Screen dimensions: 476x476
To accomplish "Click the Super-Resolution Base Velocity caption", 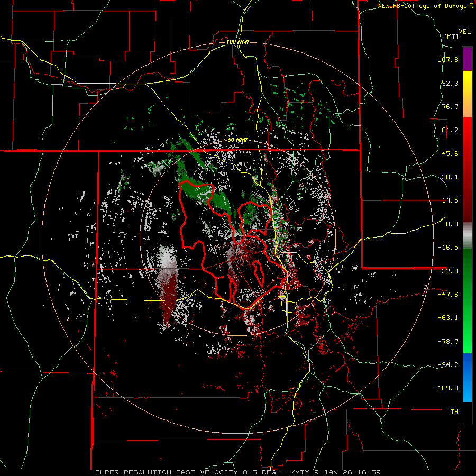I will pyautogui.click(x=238, y=472).
